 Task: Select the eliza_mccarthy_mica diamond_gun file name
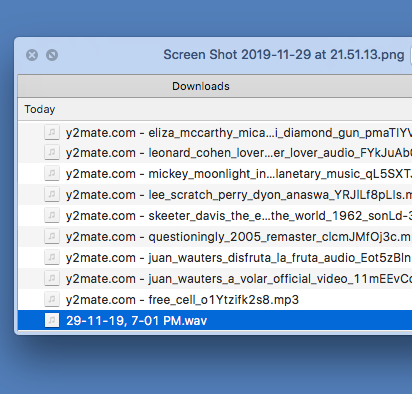pyautogui.click(x=239, y=133)
